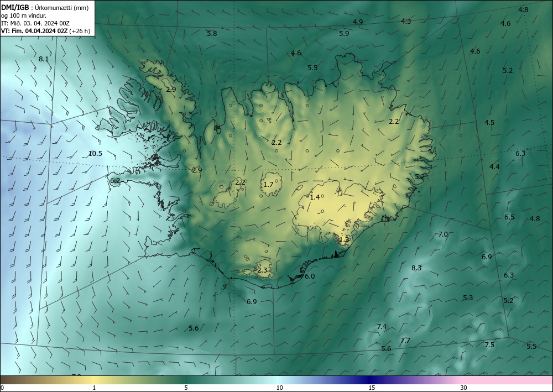
Task: Click the 5.8 value label
Action: (212, 34)
